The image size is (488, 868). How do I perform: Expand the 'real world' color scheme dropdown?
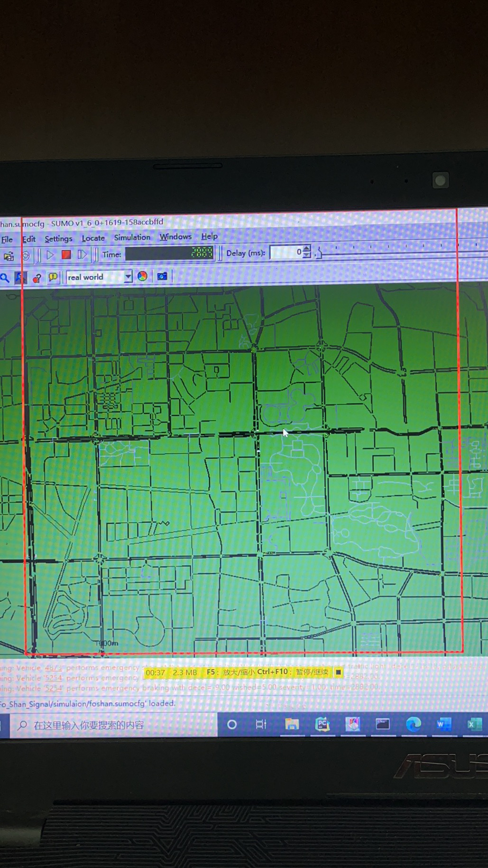coord(128,276)
